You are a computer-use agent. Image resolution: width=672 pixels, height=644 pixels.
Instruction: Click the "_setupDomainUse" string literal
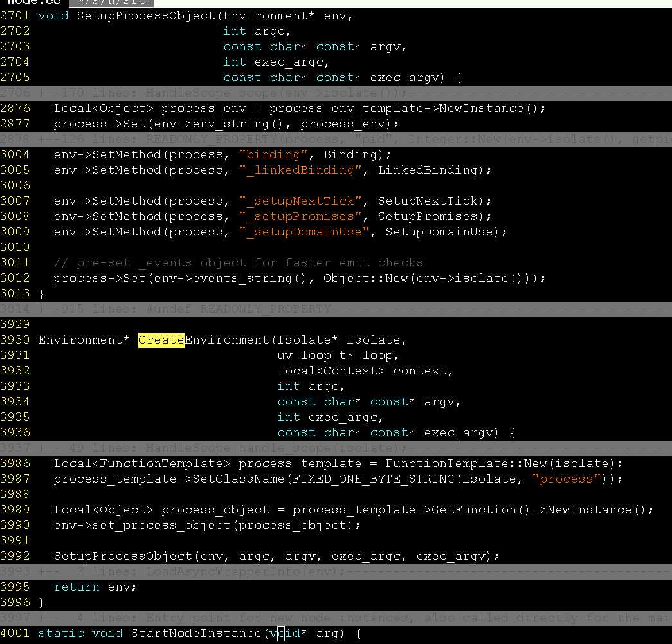304,232
